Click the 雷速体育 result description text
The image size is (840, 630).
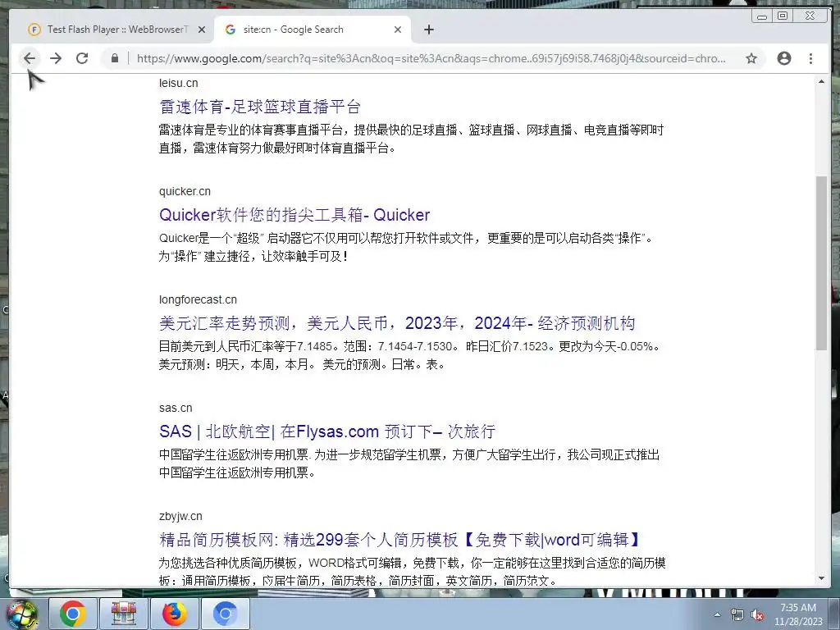(x=411, y=139)
